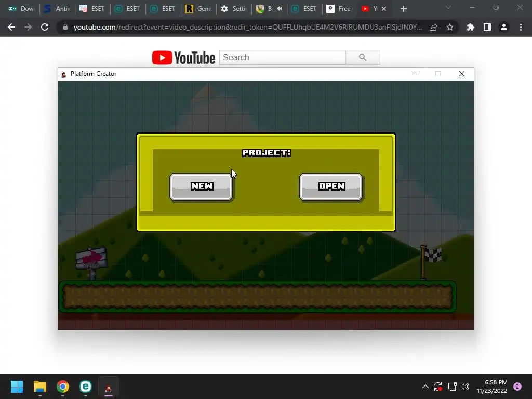Image resolution: width=532 pixels, height=399 pixels.
Task: Go forward in Chrome
Action: [x=28, y=27]
